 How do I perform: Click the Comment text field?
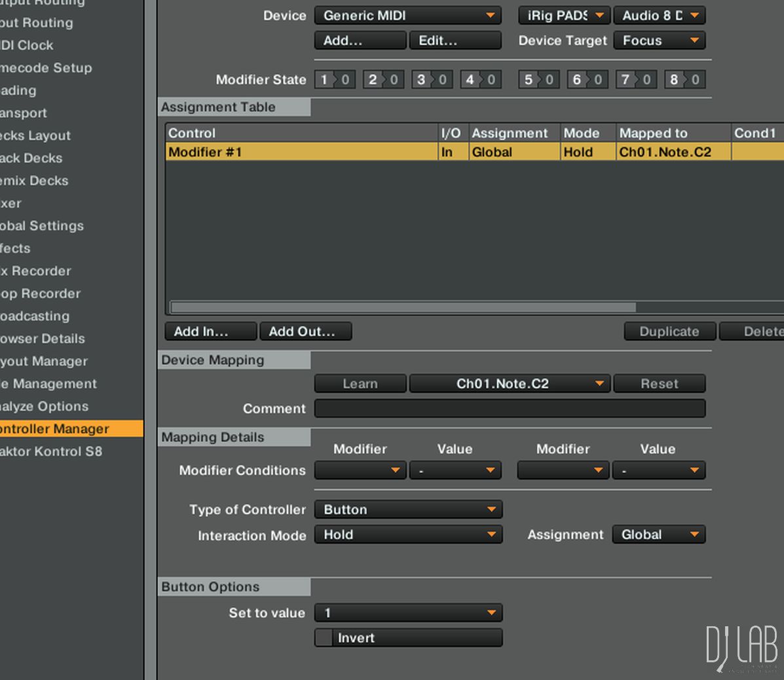pos(510,409)
